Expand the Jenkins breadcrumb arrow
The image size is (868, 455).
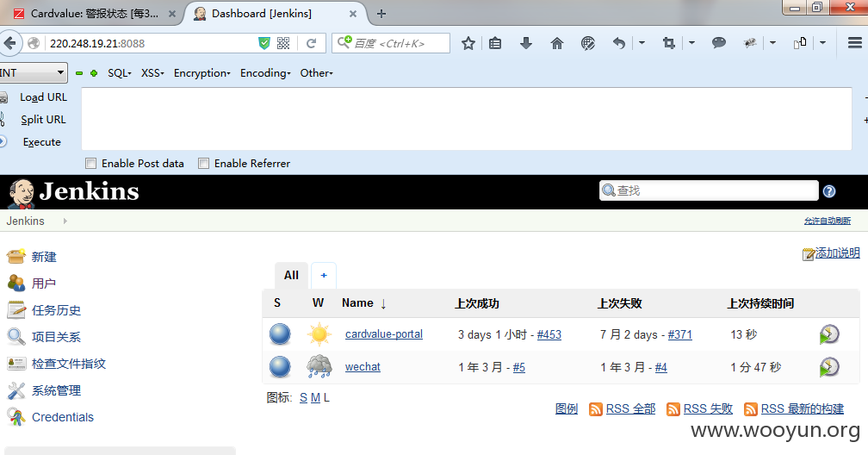[x=65, y=221]
